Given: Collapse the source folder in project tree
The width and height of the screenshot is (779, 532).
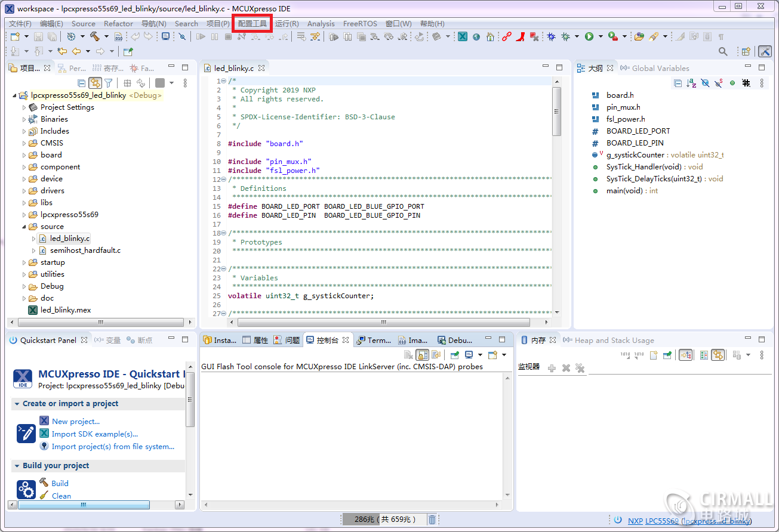Looking at the screenshot, I should pos(24,227).
